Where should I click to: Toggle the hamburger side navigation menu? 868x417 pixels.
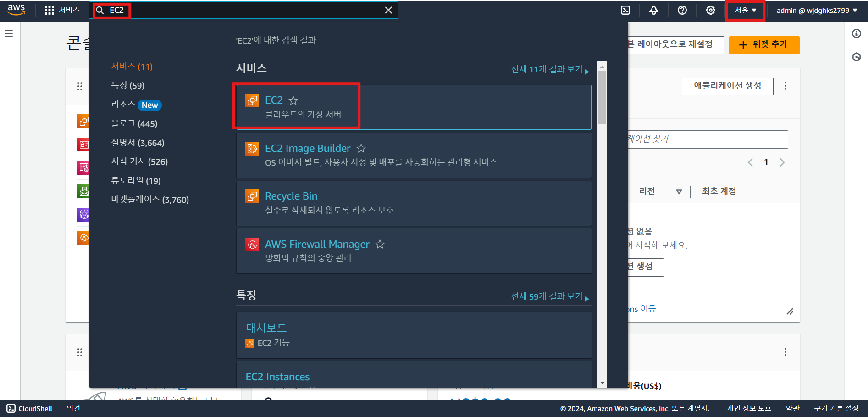click(9, 33)
